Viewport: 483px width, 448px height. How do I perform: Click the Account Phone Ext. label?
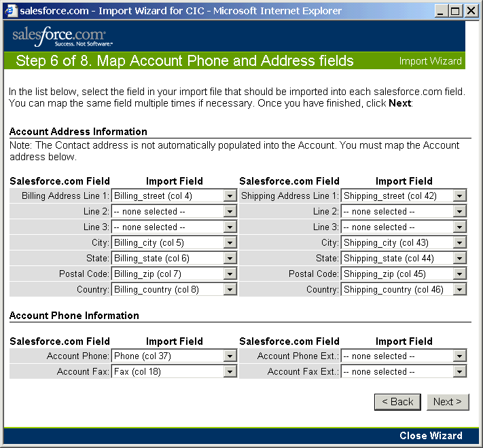click(298, 356)
